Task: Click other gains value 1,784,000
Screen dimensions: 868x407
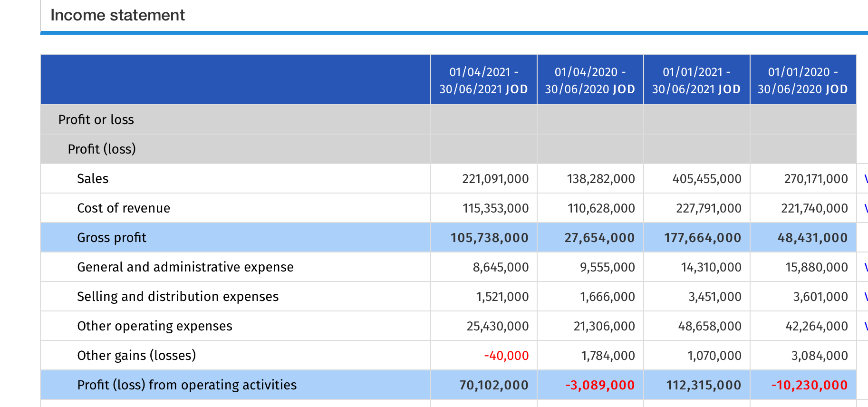Action: pos(608,356)
